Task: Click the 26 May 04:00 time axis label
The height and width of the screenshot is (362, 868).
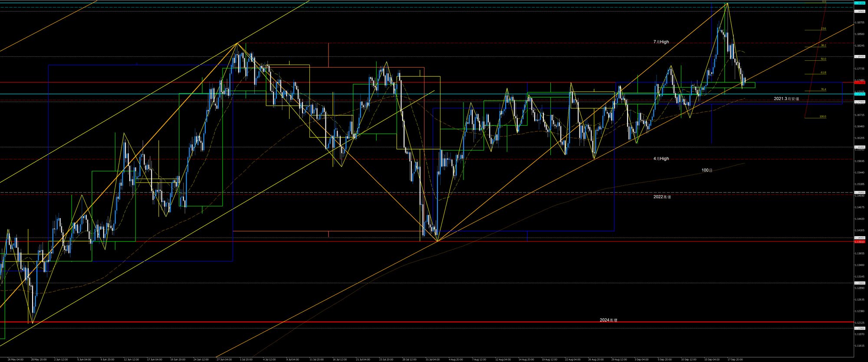Action: click(x=15, y=359)
